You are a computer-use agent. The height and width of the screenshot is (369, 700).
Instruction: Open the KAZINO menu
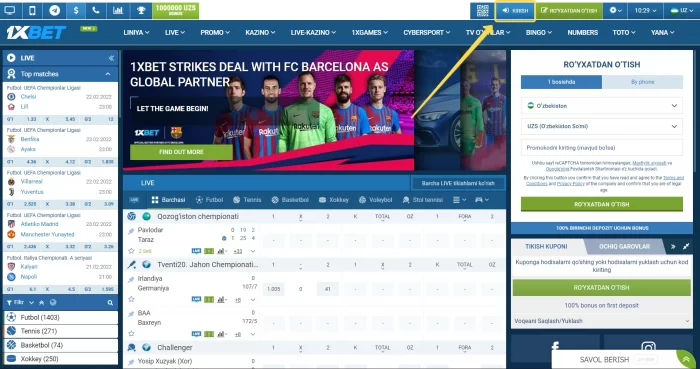tap(260, 33)
